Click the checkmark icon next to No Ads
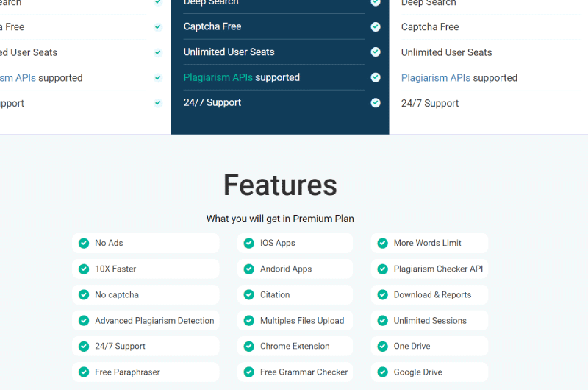Screen dimensions: 588x390 (84, 244)
